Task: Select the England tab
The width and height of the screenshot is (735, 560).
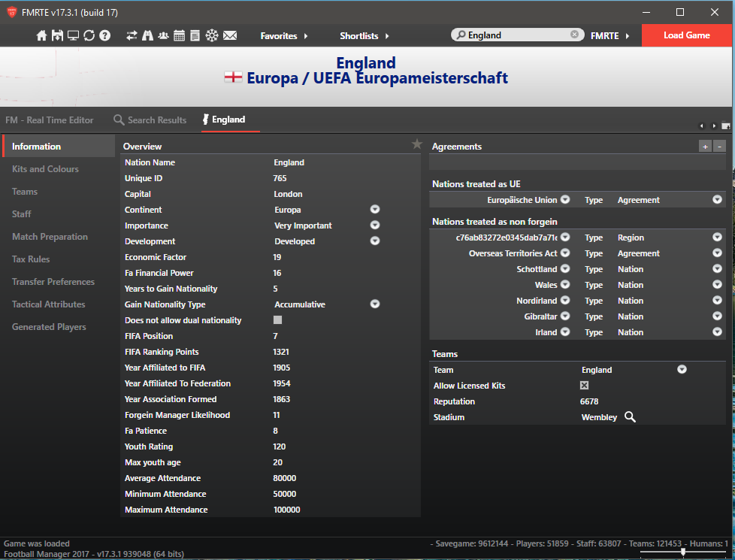Action: click(224, 120)
